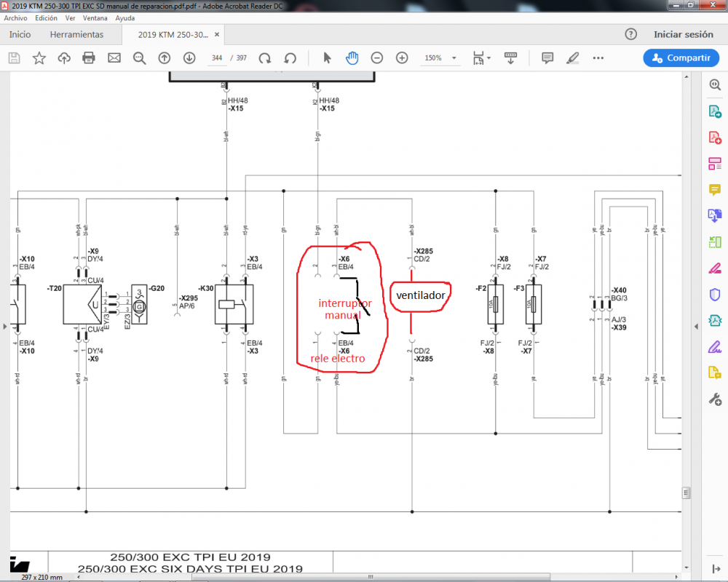Switch to the Inicio tab

coord(20,34)
